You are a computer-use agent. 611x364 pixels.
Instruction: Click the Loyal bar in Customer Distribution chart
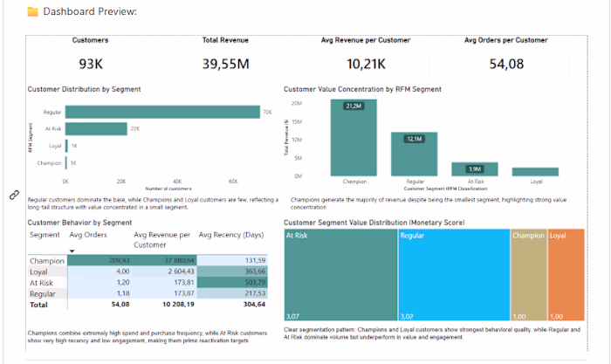[66, 146]
